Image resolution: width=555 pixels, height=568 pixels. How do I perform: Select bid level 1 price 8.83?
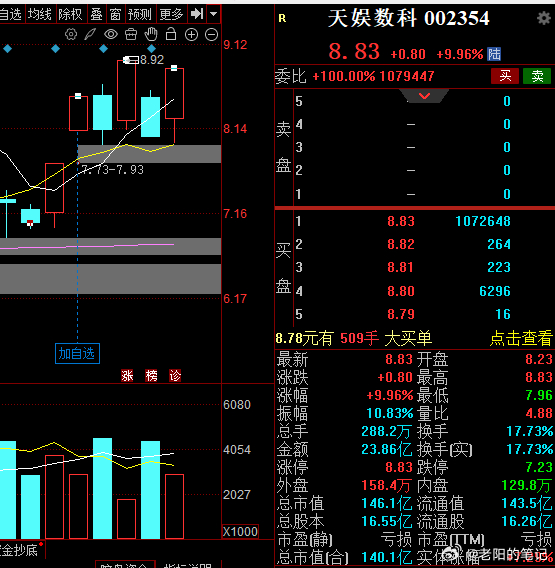(x=401, y=221)
